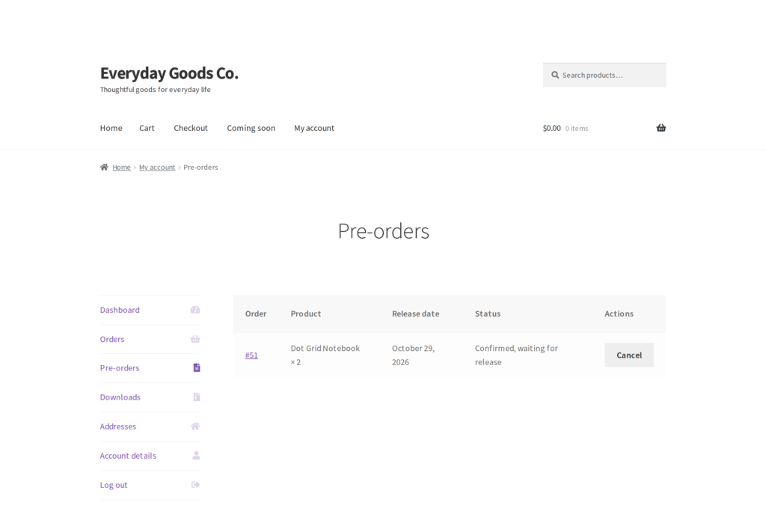766x532 pixels.
Task: Click the $0.00 cart total
Action: coord(551,128)
